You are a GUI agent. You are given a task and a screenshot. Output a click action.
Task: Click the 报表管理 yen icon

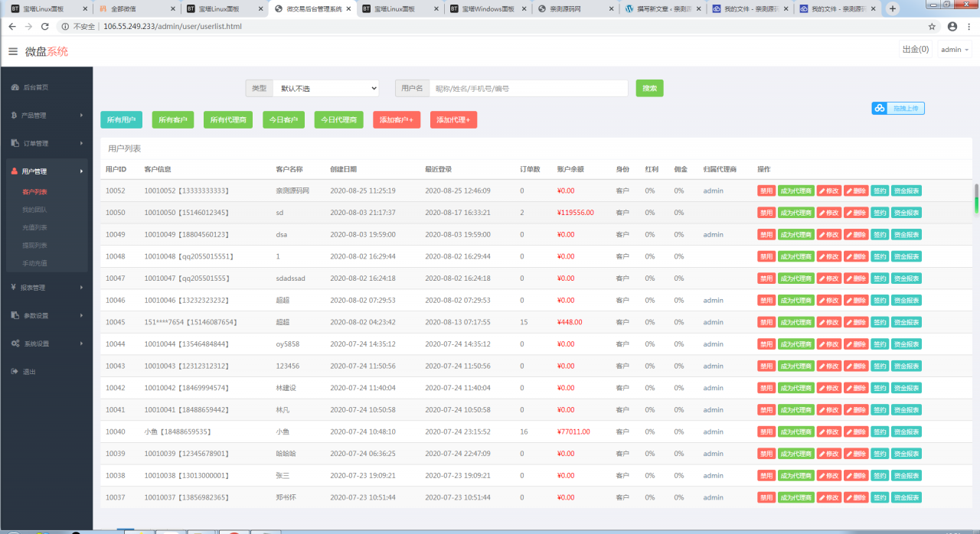(15, 287)
